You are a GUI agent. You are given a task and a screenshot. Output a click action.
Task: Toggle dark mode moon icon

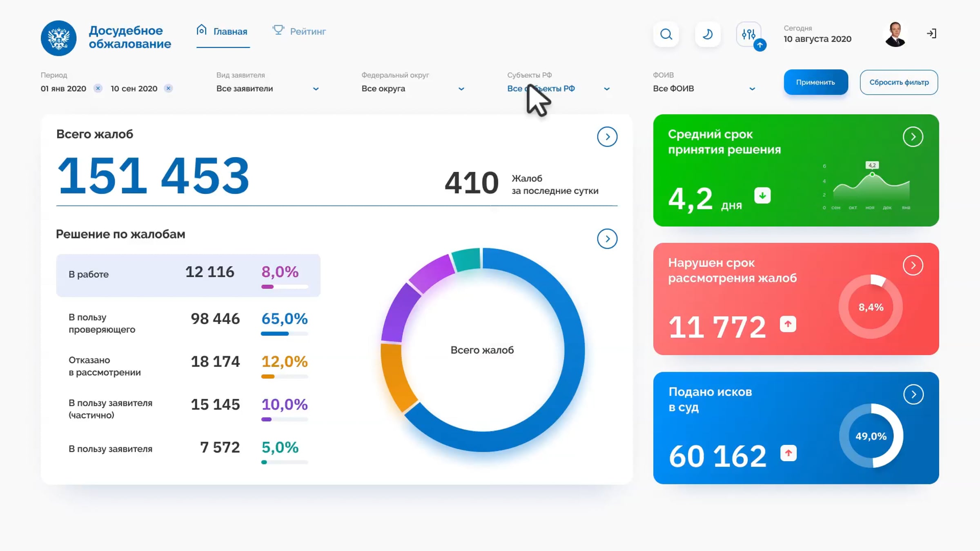coord(708,34)
